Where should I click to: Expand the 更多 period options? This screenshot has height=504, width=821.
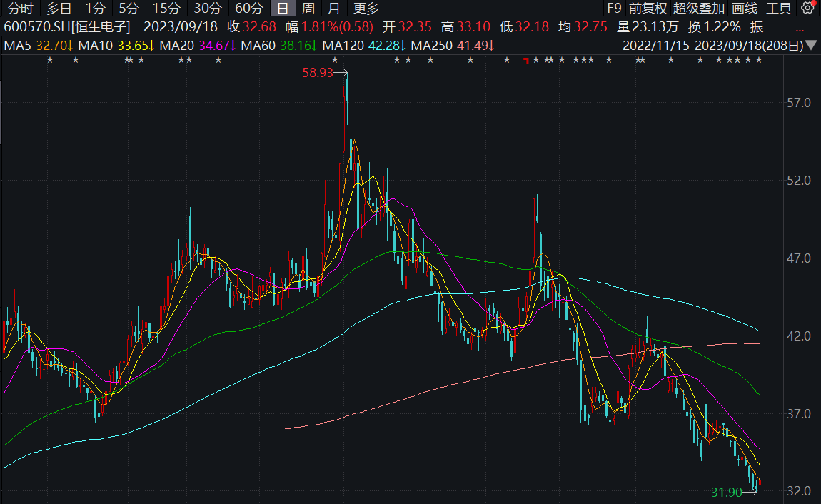pyautogui.click(x=366, y=9)
